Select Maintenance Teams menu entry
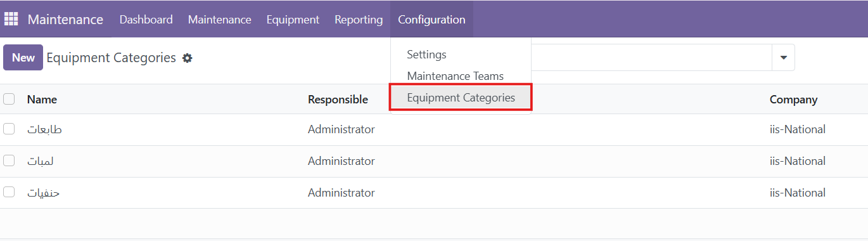 [455, 76]
